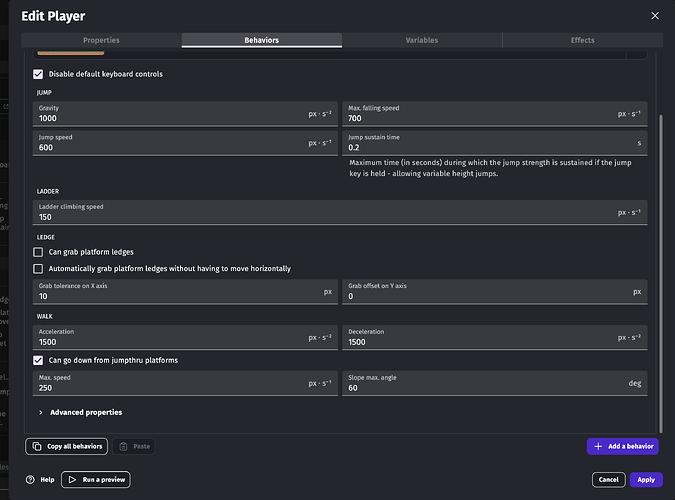675x500 pixels.
Task: Edit the Jump speed value field
Action: (x=170, y=147)
